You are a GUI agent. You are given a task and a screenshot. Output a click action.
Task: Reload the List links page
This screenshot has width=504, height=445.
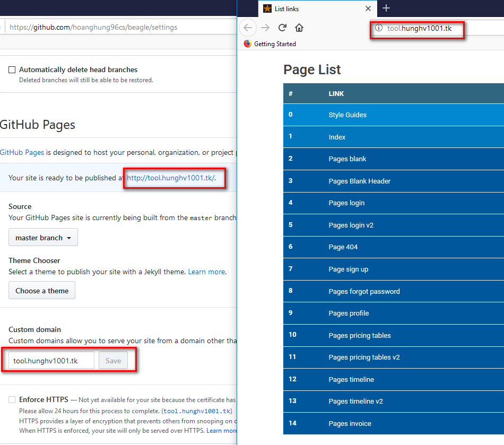(x=282, y=28)
